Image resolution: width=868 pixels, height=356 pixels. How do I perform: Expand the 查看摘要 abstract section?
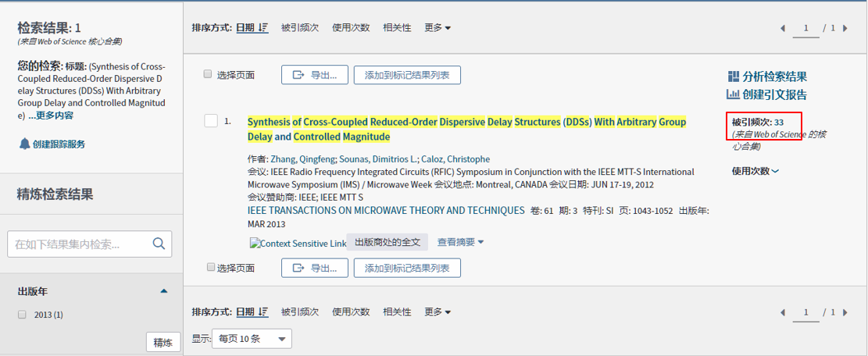point(460,242)
